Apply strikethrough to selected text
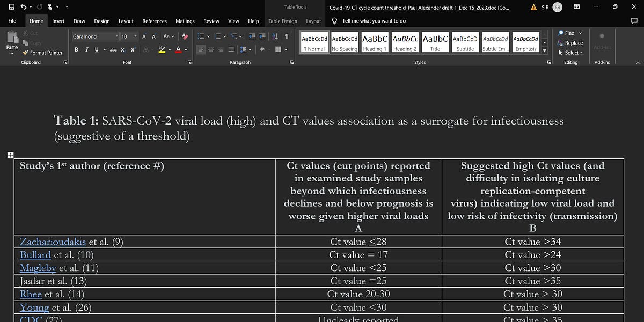 [x=114, y=49]
